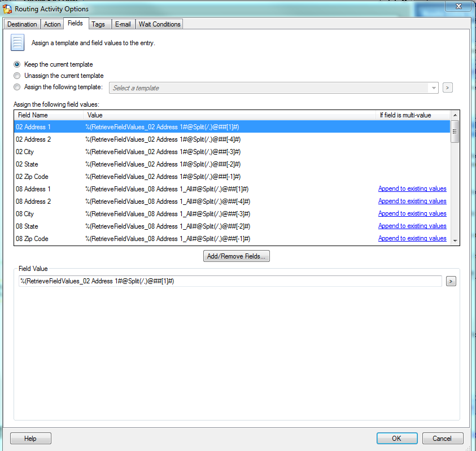This screenshot has height=451, width=476.
Task: Click the field list scrollbar thumb
Action: [455, 132]
